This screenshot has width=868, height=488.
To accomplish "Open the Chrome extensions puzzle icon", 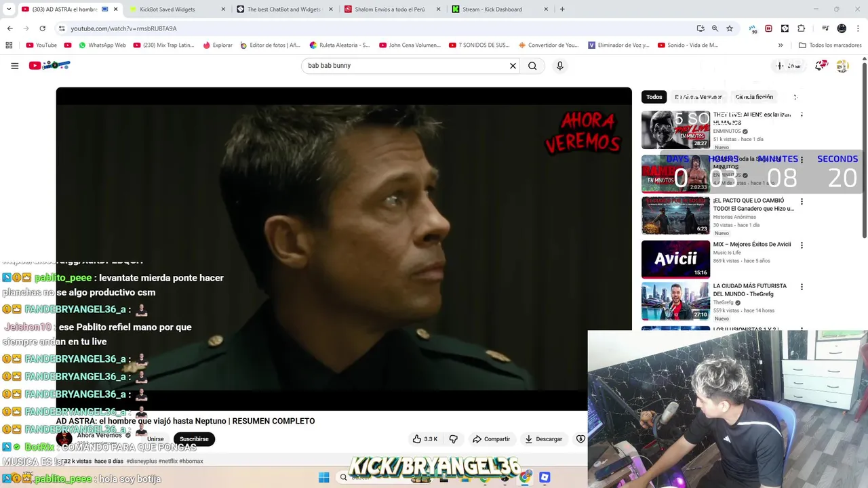I will point(801,28).
